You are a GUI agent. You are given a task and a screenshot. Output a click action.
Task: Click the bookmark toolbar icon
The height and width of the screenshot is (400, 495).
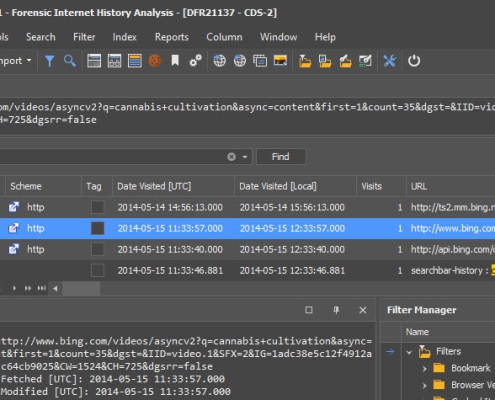(175, 61)
